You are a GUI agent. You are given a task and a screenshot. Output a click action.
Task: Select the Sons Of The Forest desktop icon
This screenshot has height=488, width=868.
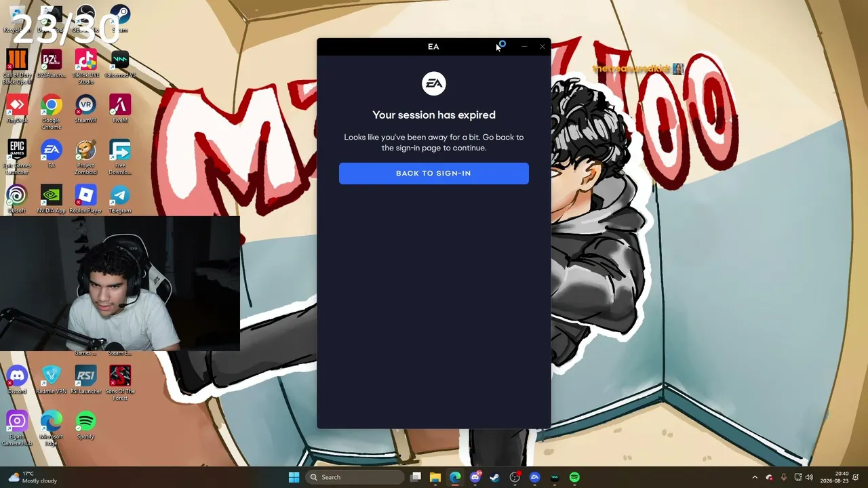tap(120, 383)
